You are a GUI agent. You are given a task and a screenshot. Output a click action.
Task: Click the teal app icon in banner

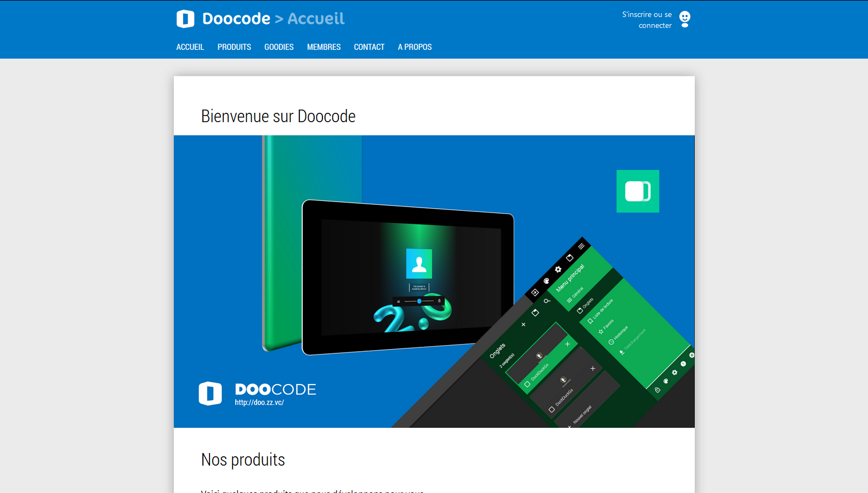click(x=638, y=191)
